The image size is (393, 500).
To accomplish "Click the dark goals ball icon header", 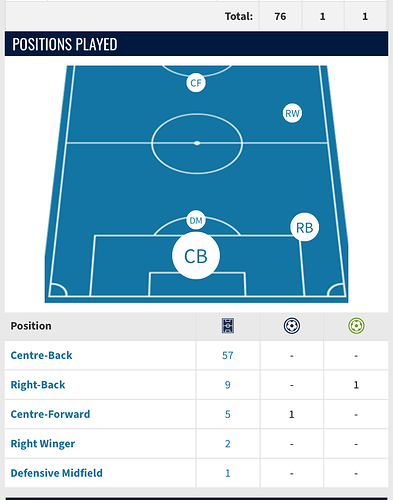I will click(292, 326).
